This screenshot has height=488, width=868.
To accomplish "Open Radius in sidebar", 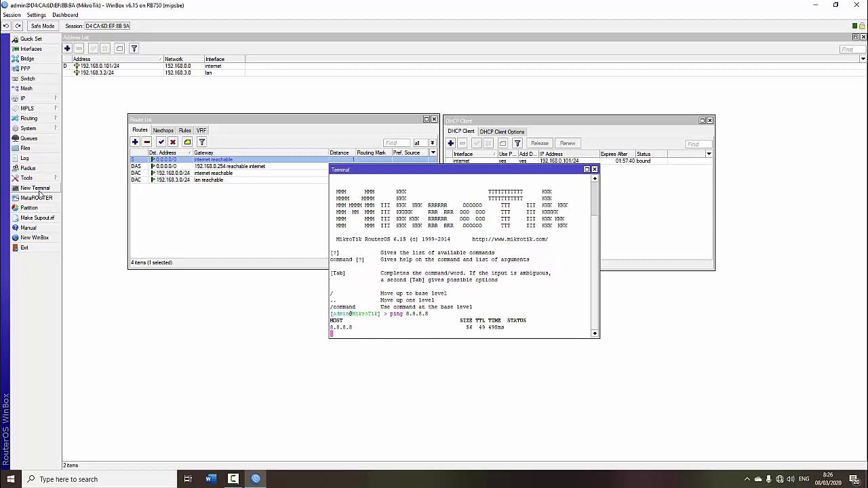I will point(28,168).
